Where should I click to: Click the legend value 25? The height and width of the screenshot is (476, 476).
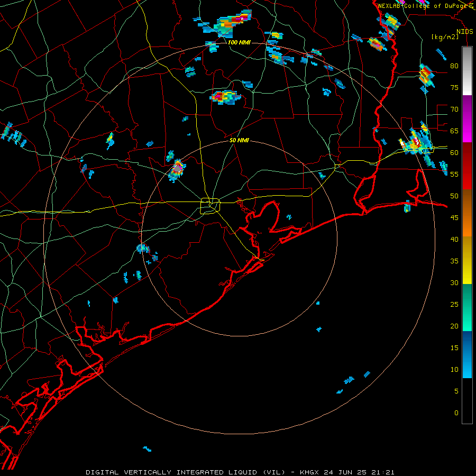click(x=454, y=305)
